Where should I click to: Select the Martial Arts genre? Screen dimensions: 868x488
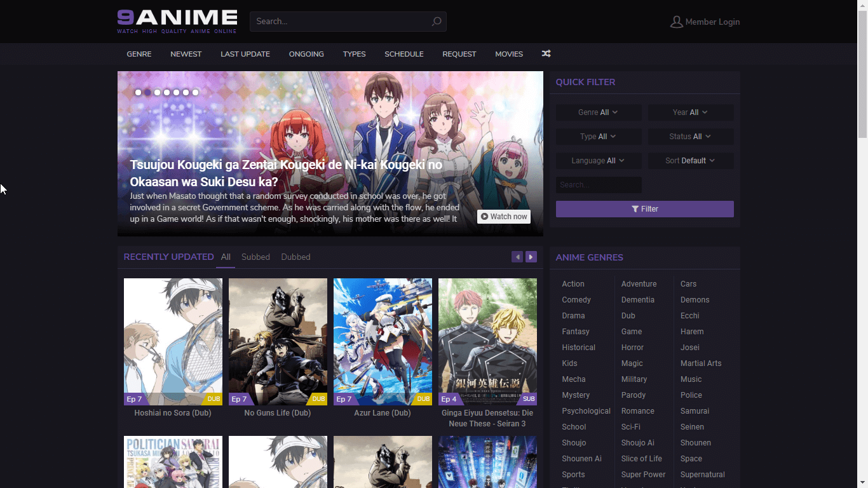tap(701, 363)
